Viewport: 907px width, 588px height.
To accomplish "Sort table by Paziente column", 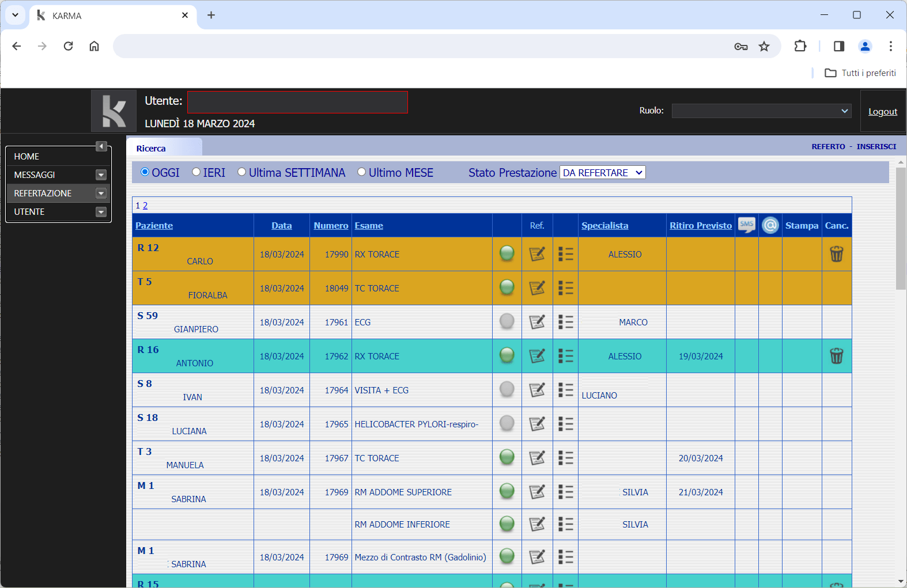I will coord(154,226).
